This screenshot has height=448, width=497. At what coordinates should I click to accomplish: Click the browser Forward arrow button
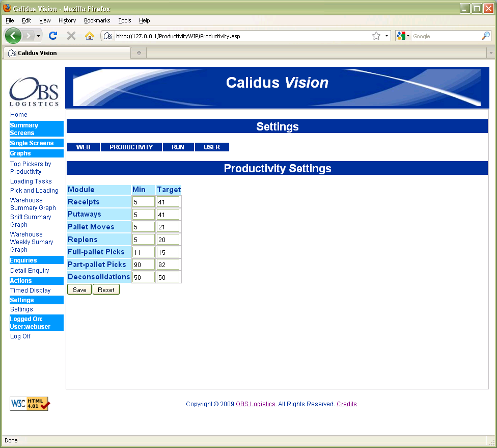(29, 36)
